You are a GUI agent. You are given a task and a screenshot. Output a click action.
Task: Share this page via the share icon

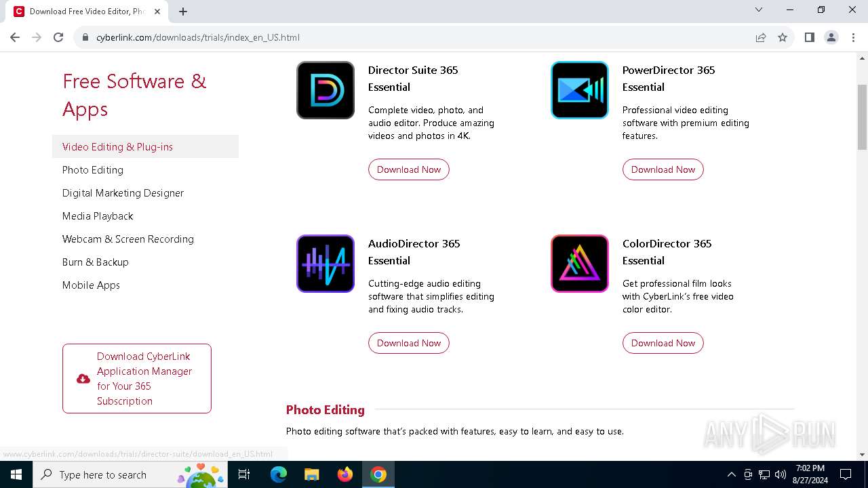[x=761, y=37]
